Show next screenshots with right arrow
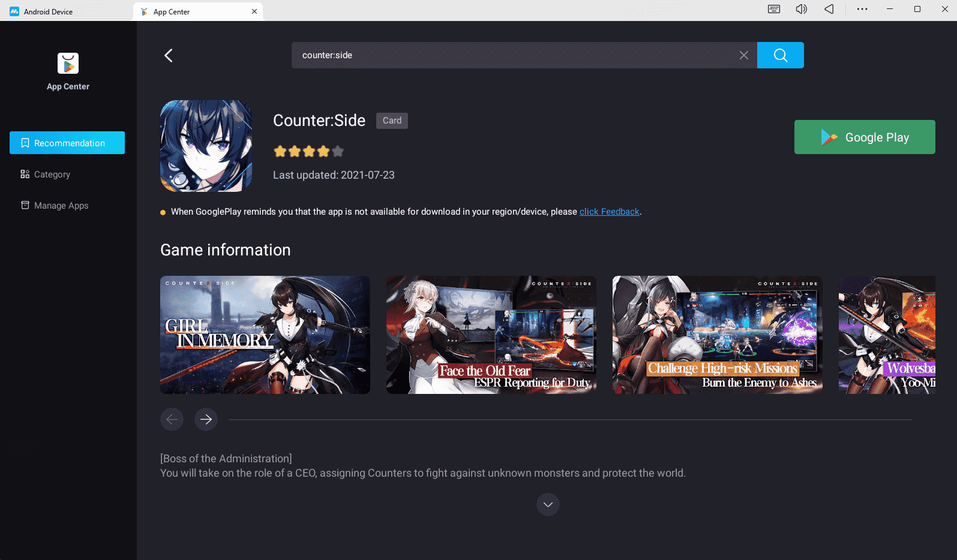 click(206, 419)
